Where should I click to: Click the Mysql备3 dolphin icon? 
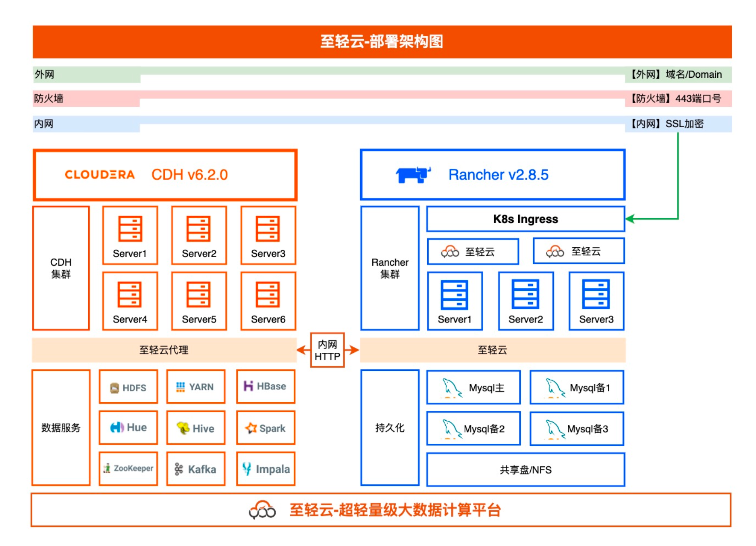pos(555,429)
